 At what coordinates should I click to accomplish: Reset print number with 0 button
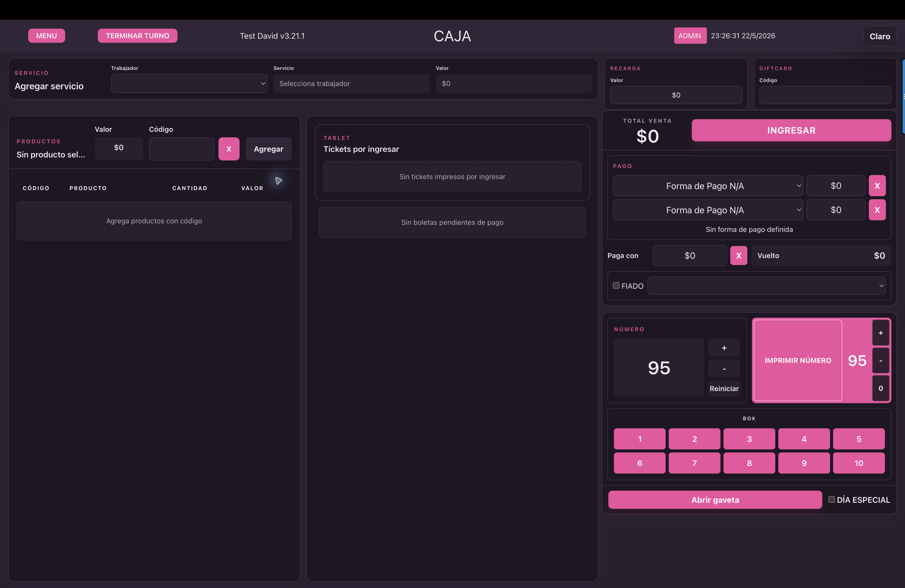[880, 388]
